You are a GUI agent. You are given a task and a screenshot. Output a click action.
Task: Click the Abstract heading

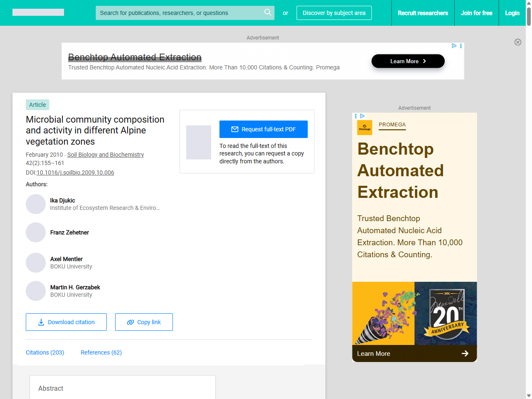[51, 388]
